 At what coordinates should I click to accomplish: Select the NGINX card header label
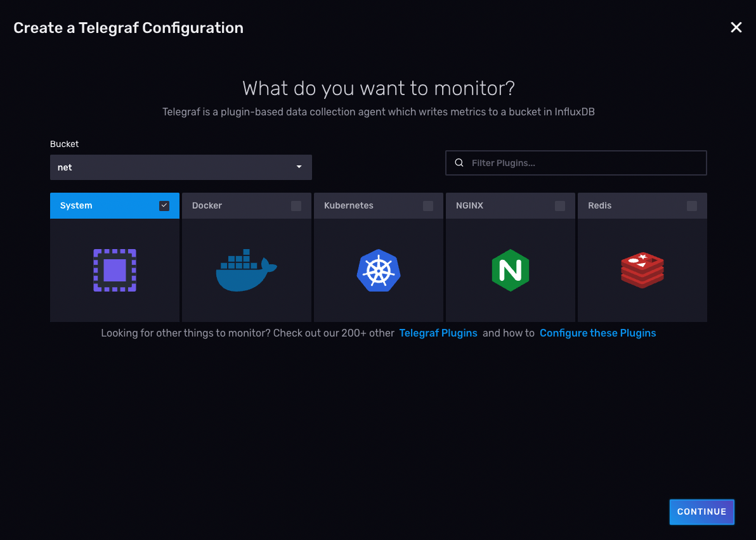click(469, 206)
